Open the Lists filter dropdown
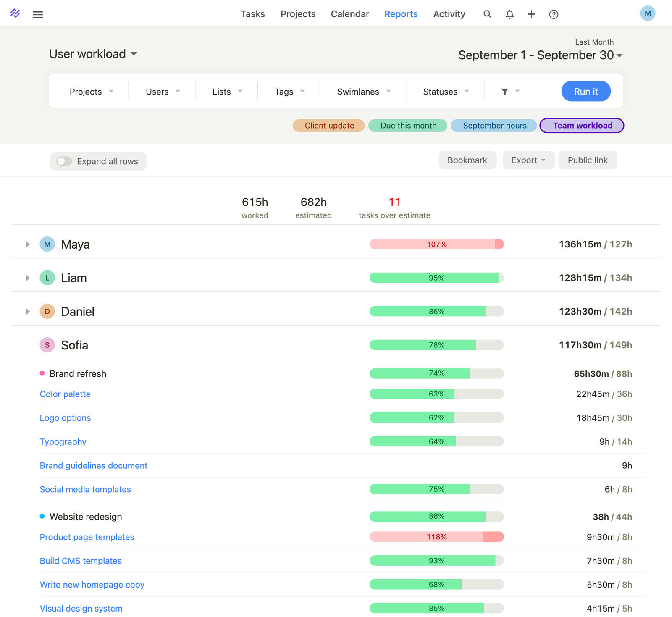Image resolution: width=672 pixels, height=617 pixels. coord(227,91)
